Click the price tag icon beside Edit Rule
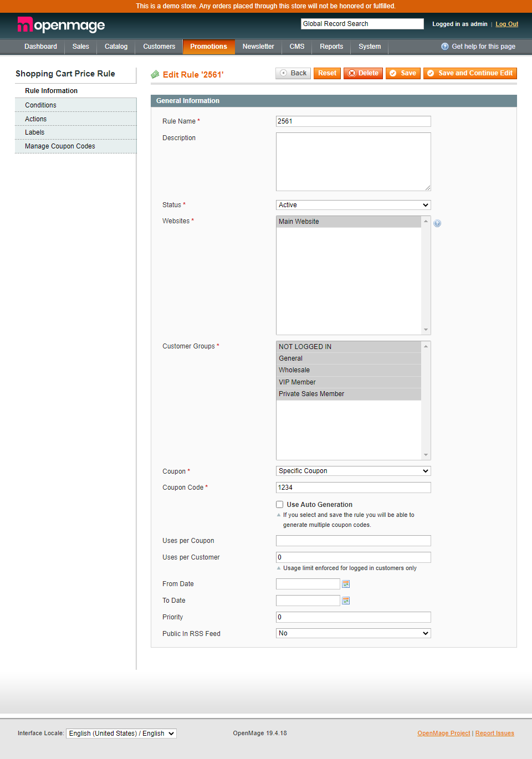The width and height of the screenshot is (532, 759). tap(155, 74)
